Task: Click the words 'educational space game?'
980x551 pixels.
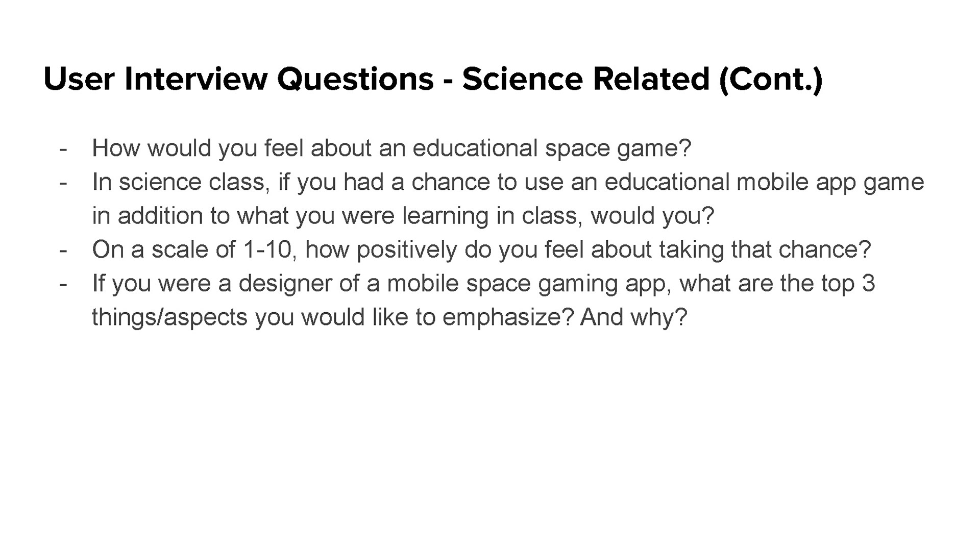Action: pos(552,148)
